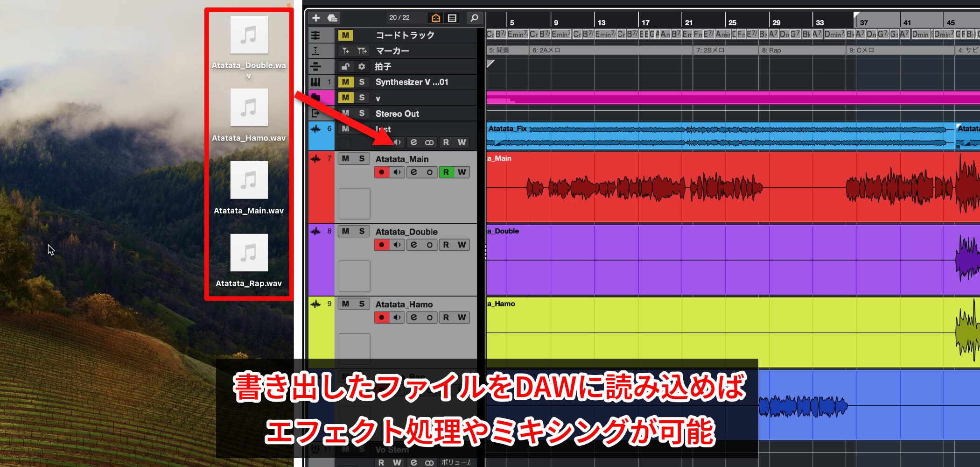The image size is (980, 467).
Task: Select the Atatata_Main track name
Action: point(402,159)
